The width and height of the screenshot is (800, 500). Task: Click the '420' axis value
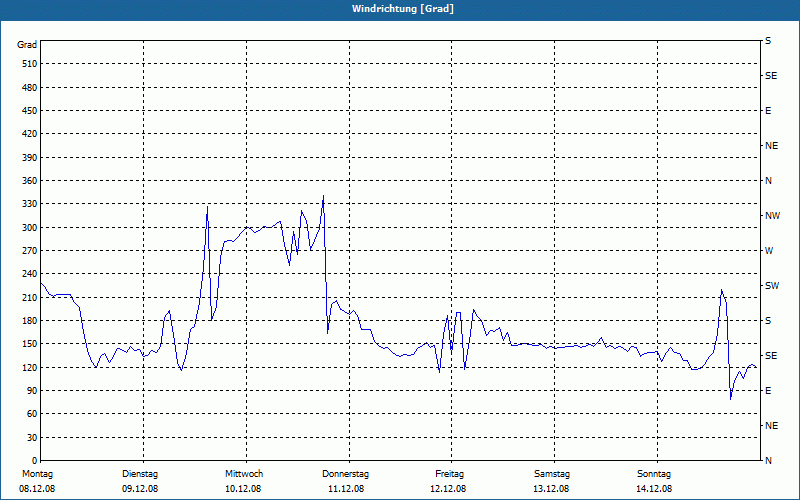coord(30,134)
